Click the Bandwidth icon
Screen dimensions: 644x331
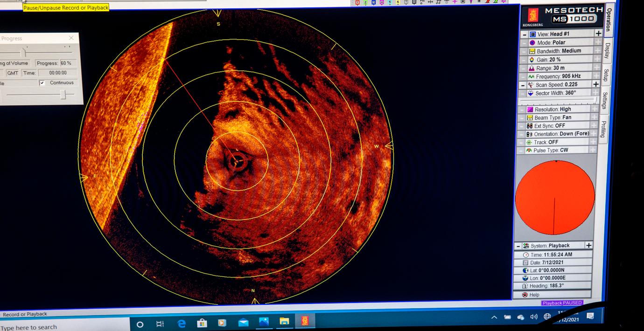pyautogui.click(x=532, y=51)
